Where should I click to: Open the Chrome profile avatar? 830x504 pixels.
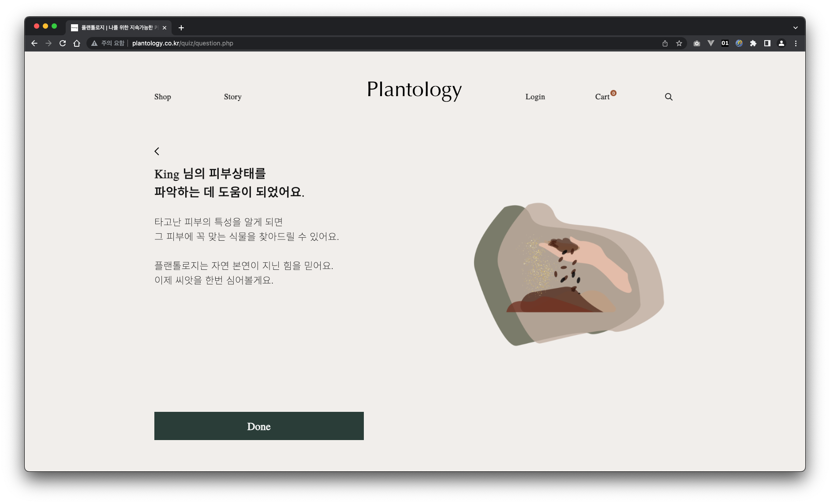pos(781,43)
